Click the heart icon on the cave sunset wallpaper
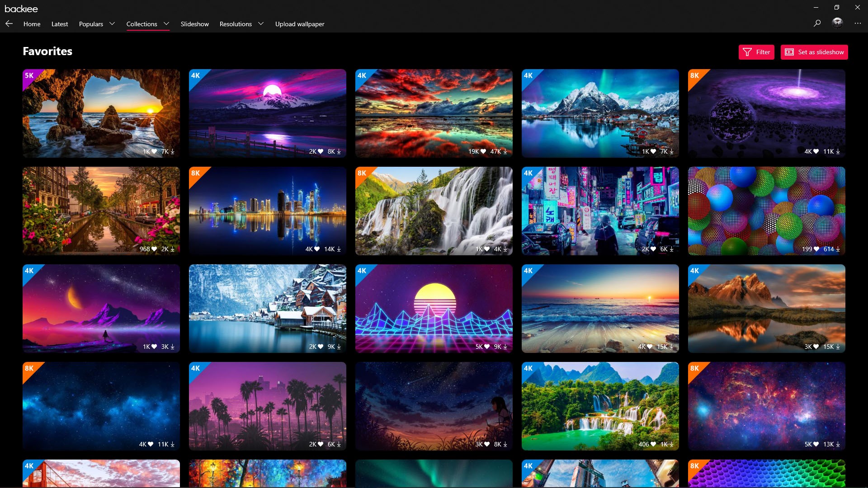 (x=154, y=152)
